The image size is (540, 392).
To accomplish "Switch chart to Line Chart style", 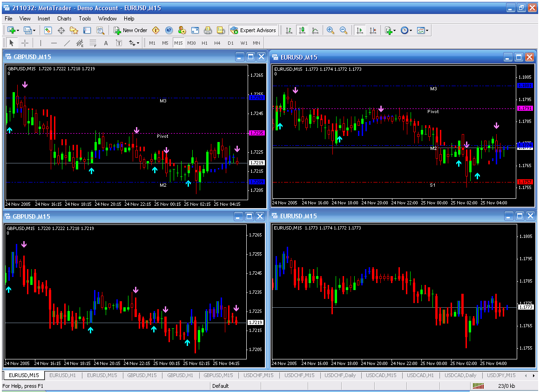I will [x=315, y=30].
